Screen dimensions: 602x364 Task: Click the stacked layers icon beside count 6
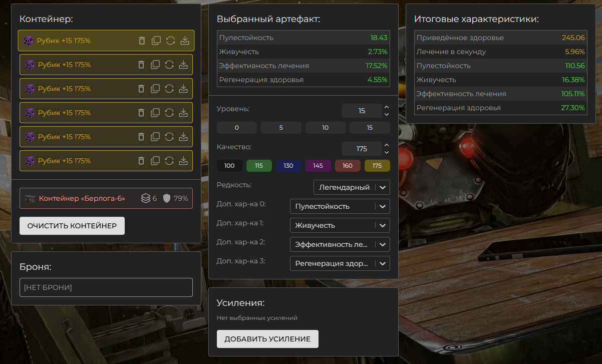pyautogui.click(x=145, y=198)
